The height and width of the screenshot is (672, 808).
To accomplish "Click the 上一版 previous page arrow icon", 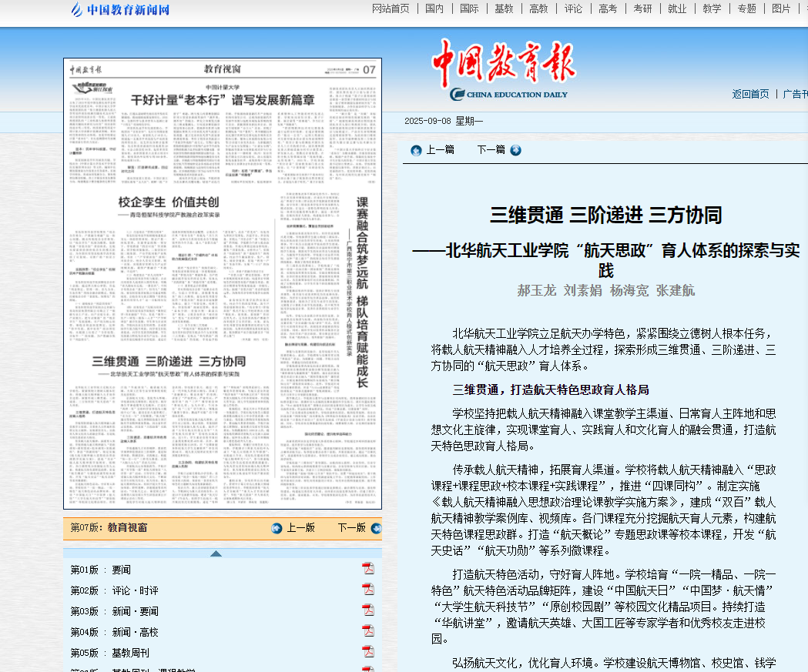I will (x=277, y=528).
